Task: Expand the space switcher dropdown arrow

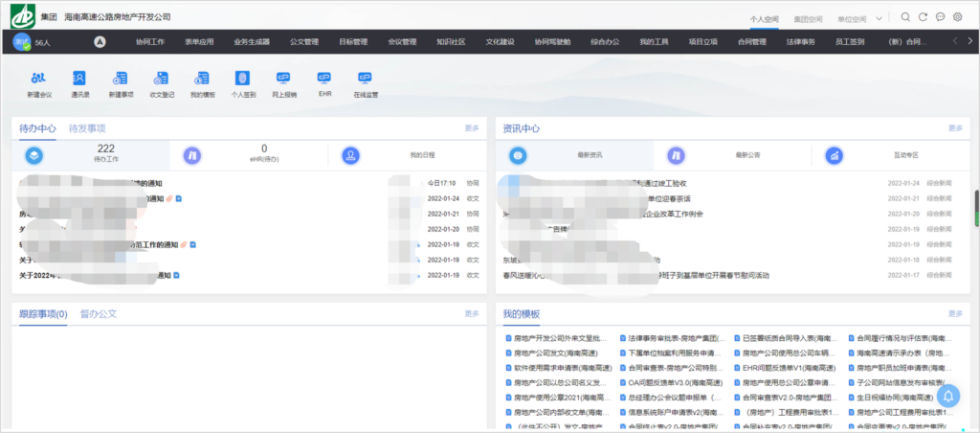Action: click(880, 18)
